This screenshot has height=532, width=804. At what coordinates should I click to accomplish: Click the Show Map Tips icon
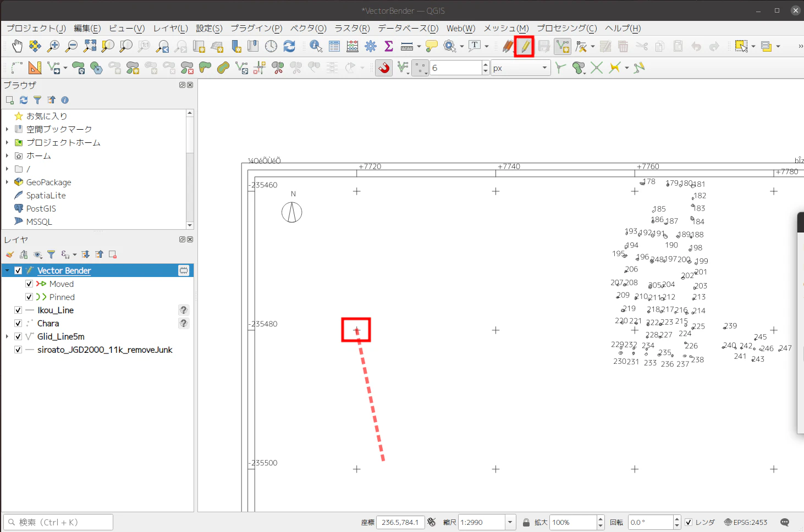tap(432, 46)
